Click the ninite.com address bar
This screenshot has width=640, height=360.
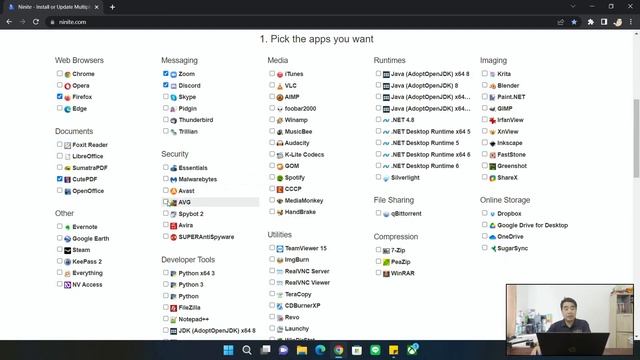tap(302, 22)
